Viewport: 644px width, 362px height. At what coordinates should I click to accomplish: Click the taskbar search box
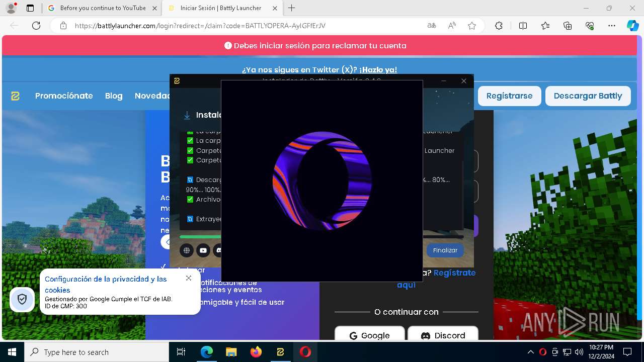click(x=97, y=352)
